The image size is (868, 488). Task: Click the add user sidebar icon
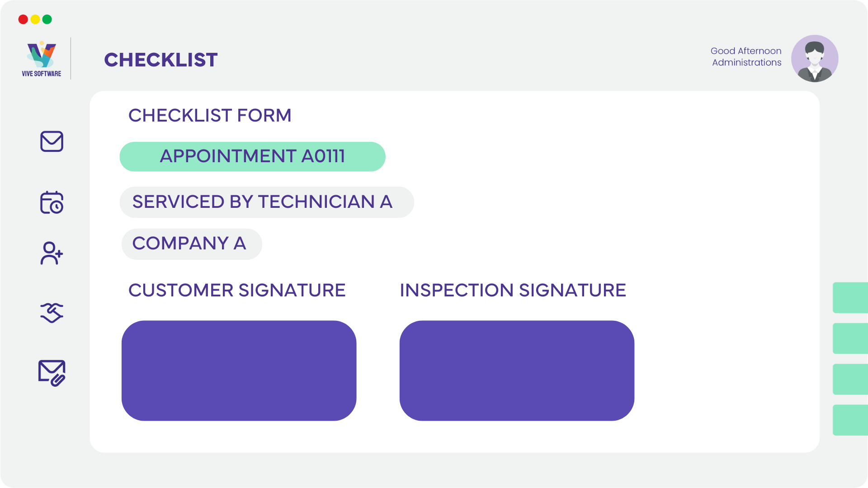click(x=52, y=253)
